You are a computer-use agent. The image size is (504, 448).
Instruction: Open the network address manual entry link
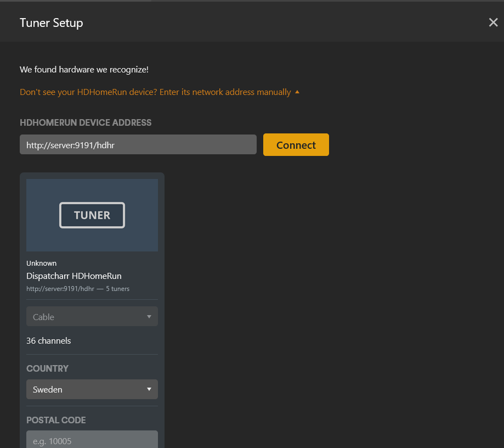tap(155, 92)
